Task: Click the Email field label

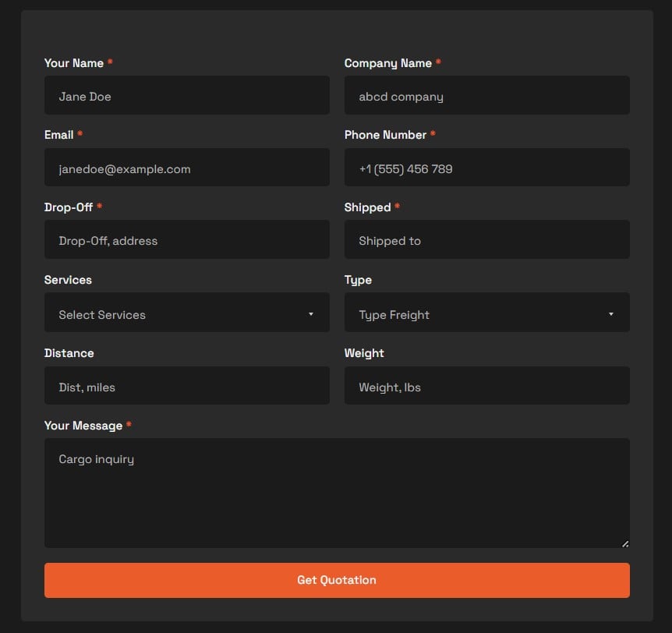Action: [x=58, y=135]
